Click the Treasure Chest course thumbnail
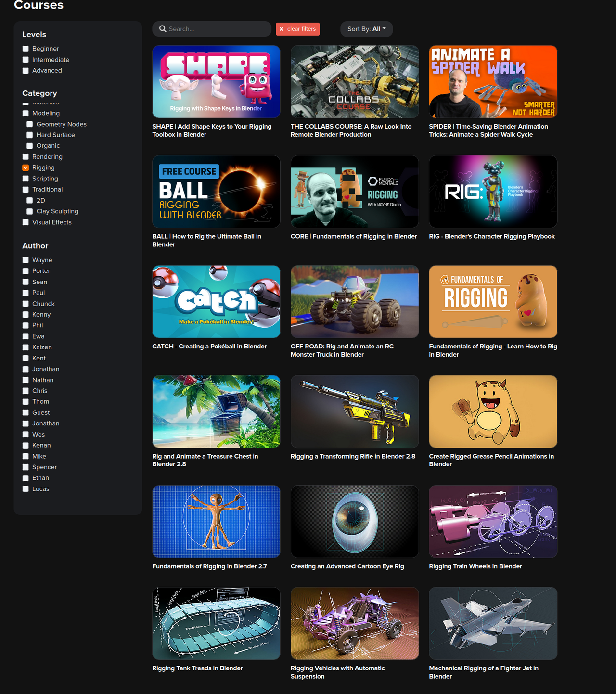616x694 pixels. tap(216, 411)
